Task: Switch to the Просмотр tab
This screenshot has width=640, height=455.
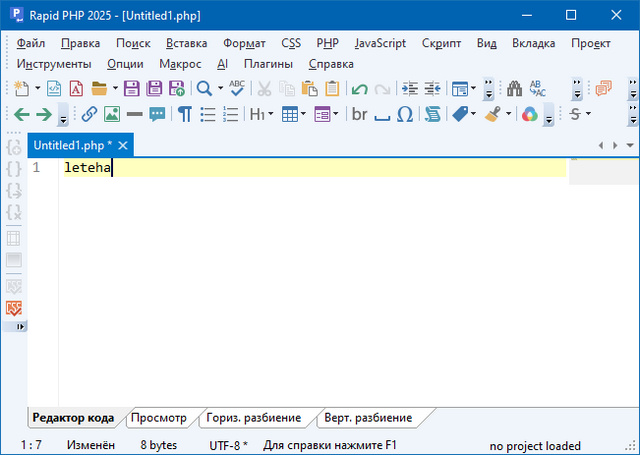Action: (x=158, y=418)
